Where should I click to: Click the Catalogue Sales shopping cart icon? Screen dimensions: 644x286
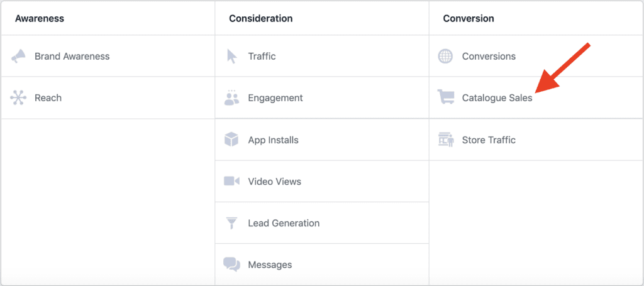pyautogui.click(x=446, y=98)
